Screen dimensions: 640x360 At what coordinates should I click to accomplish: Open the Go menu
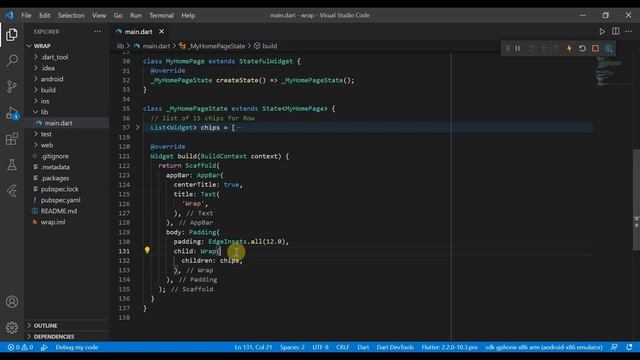point(118,15)
